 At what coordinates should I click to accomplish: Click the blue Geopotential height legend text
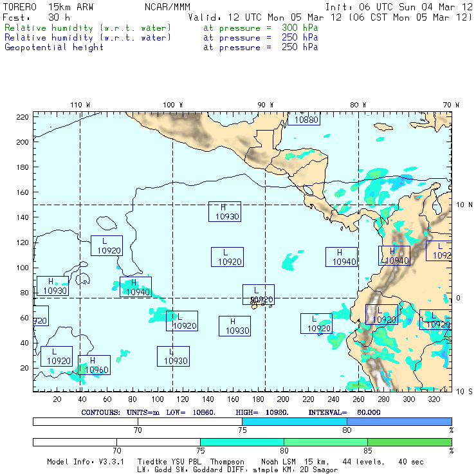pyautogui.click(x=54, y=47)
